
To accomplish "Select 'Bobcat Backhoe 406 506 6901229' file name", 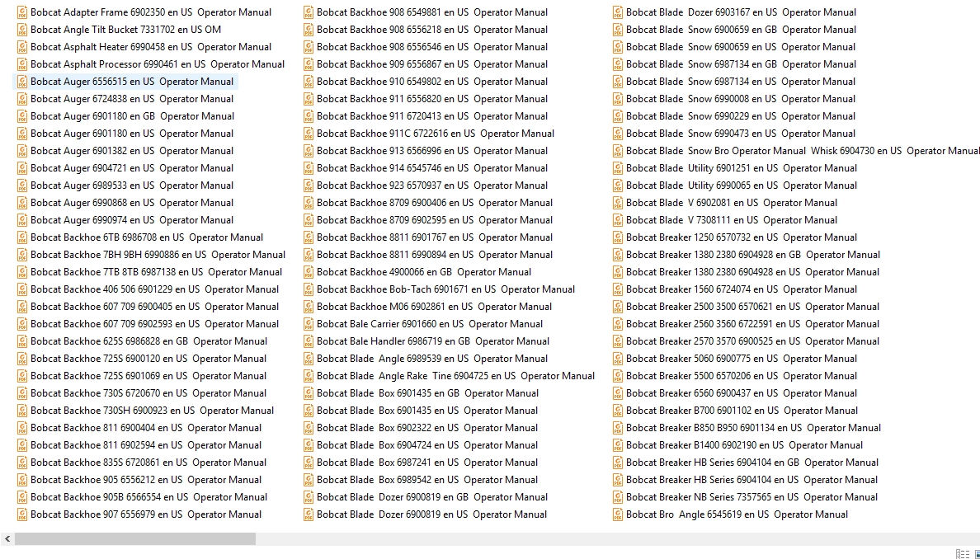I will 155,289.
